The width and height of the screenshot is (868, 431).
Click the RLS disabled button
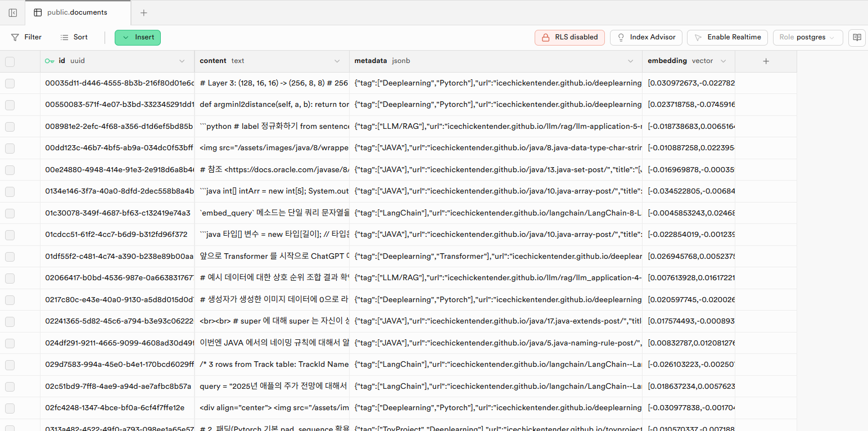click(x=569, y=38)
